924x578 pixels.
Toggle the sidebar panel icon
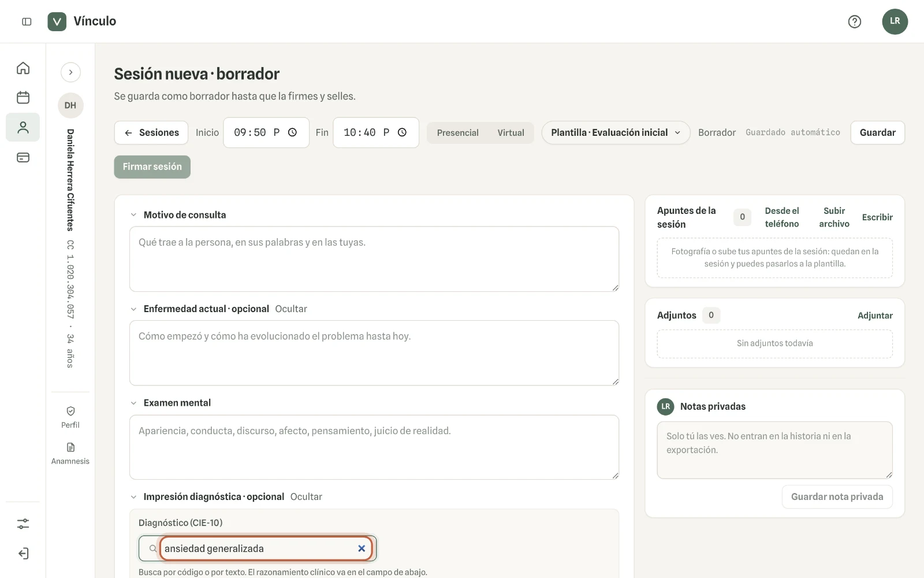pyautogui.click(x=27, y=21)
